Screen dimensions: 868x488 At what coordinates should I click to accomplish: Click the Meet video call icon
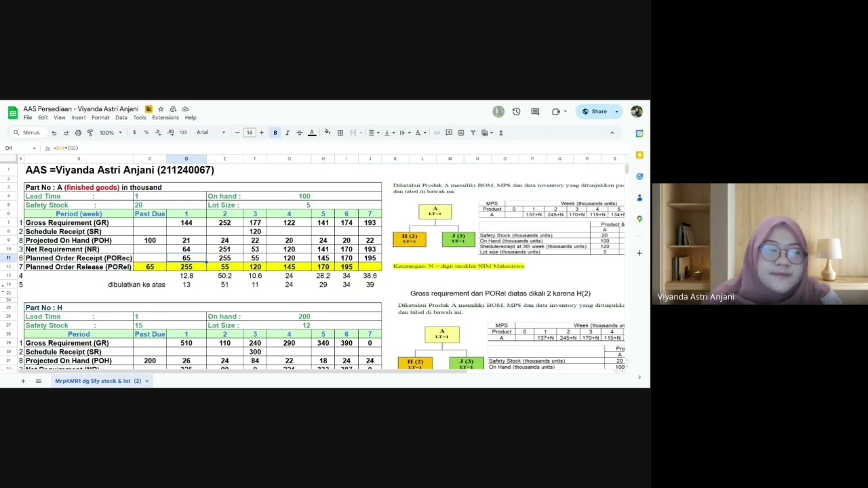(x=556, y=112)
